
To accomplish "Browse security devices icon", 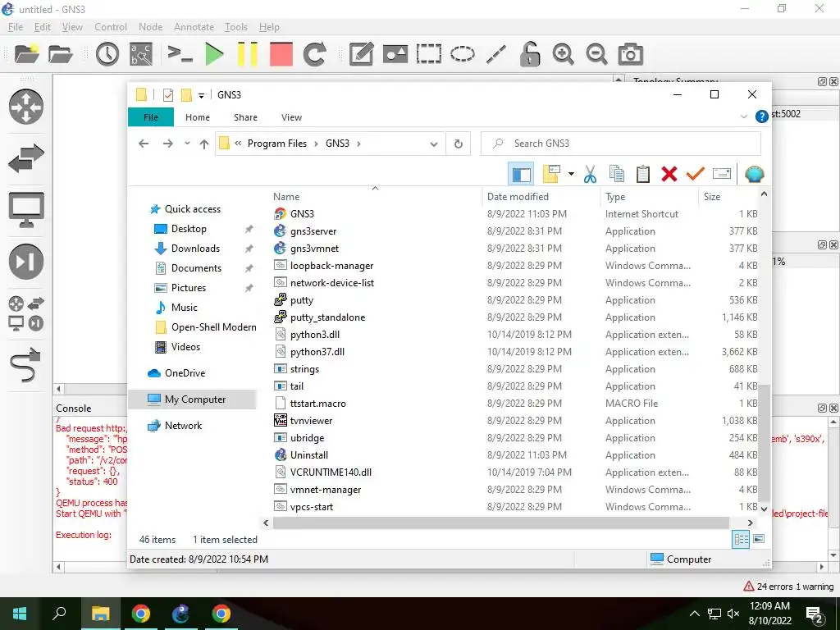I will (25, 262).
